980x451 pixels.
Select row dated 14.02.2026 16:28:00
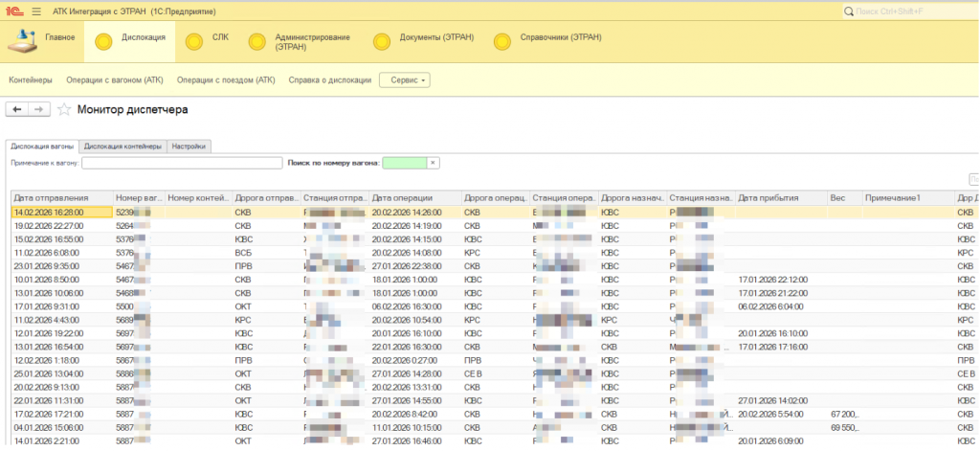coord(495,212)
